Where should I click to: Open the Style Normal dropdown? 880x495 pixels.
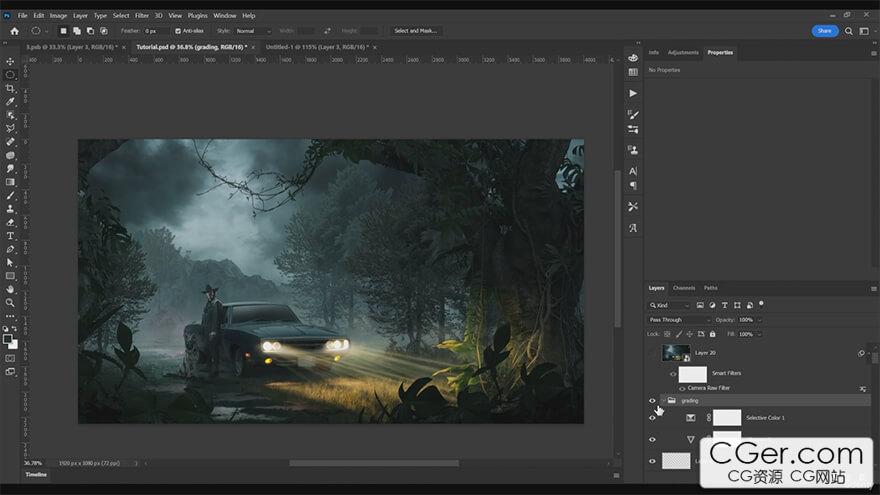252,31
